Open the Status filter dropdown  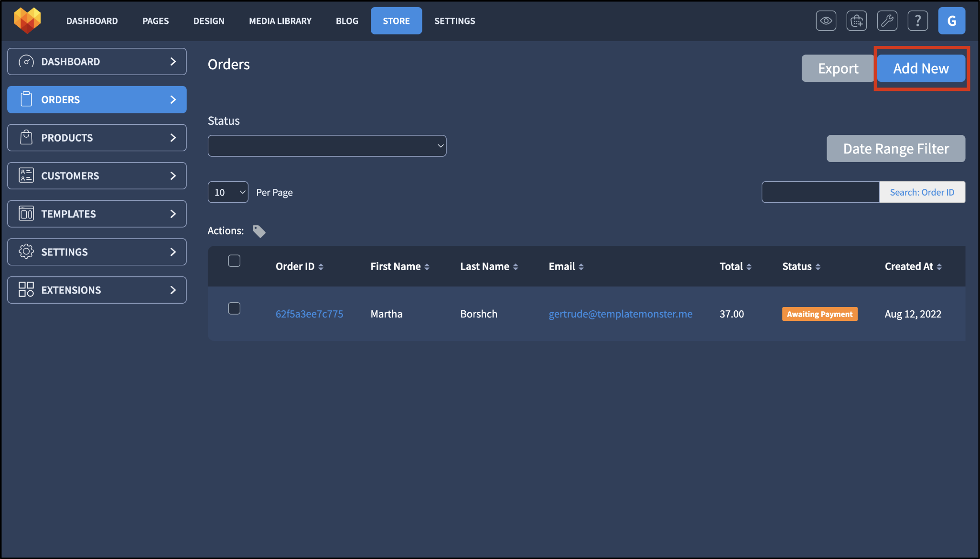point(327,145)
